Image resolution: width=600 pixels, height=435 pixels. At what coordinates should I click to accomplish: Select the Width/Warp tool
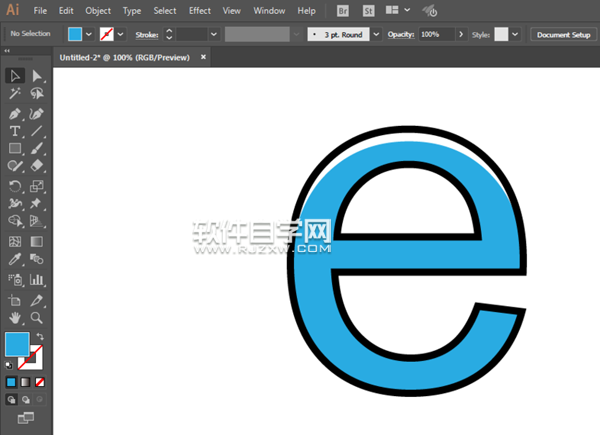(15, 203)
